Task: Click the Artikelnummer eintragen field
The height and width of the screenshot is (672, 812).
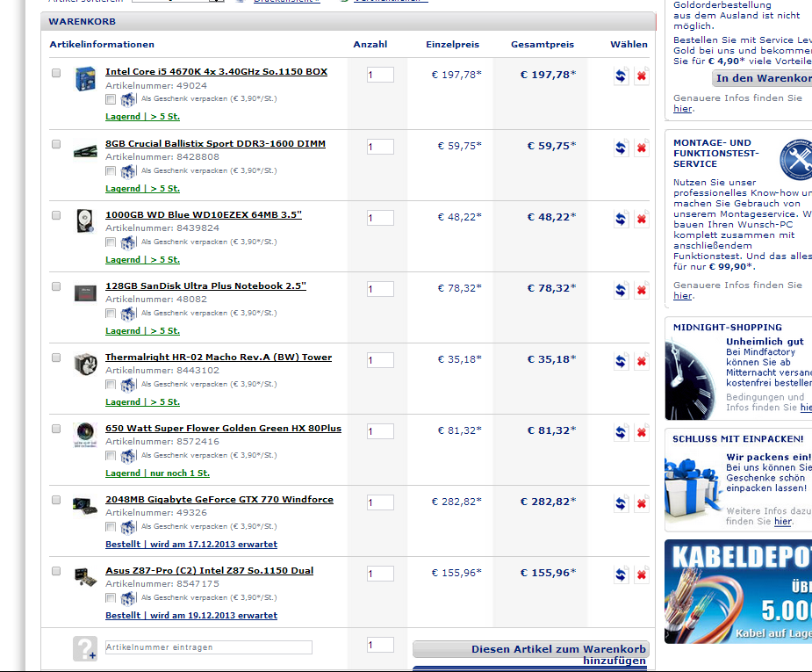Action: click(x=209, y=647)
